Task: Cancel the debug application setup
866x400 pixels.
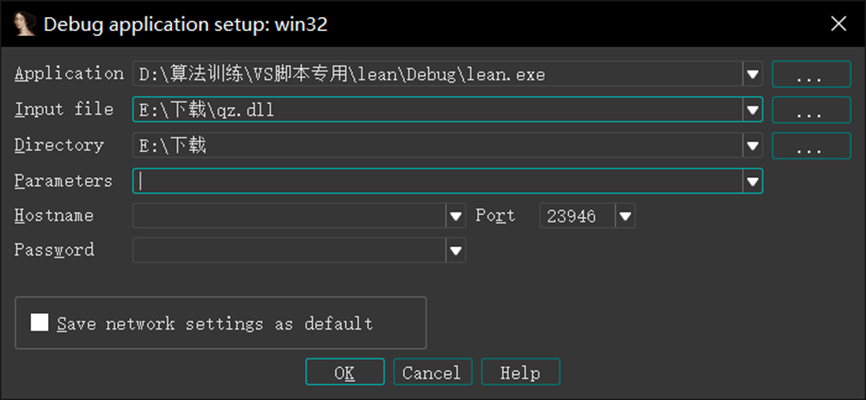Action: tap(432, 372)
